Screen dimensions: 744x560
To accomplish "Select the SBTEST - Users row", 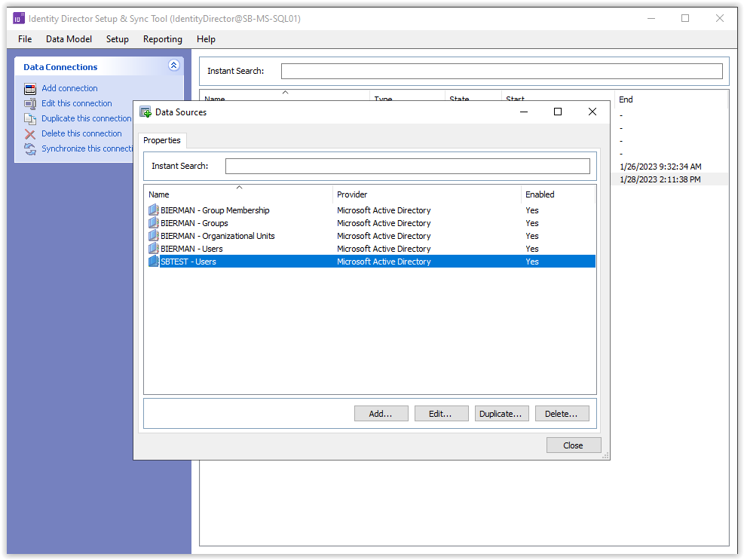I will (x=370, y=261).
